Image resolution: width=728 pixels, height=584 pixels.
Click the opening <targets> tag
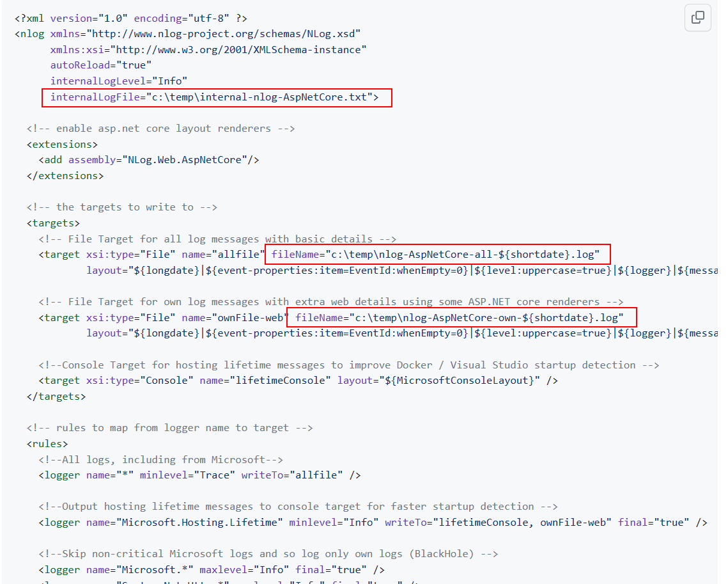pos(54,223)
